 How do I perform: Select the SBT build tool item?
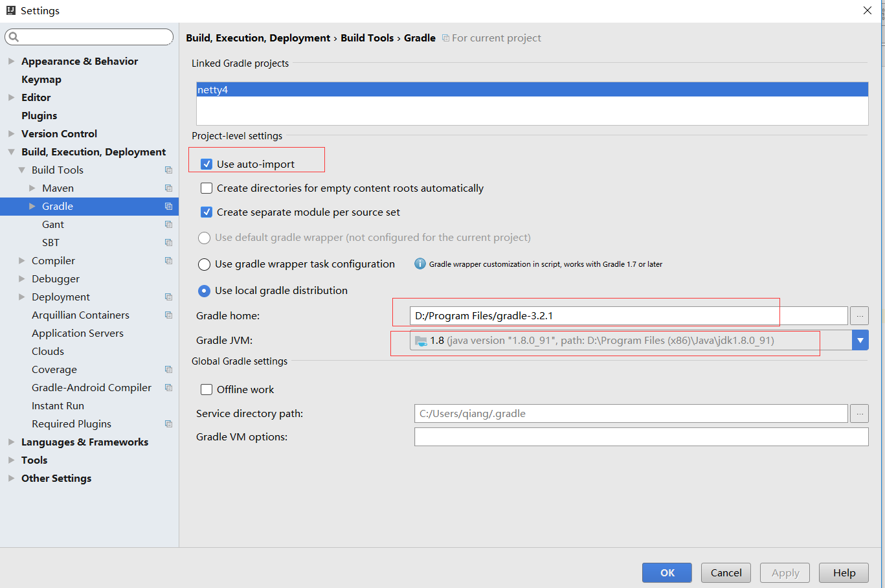pos(50,242)
